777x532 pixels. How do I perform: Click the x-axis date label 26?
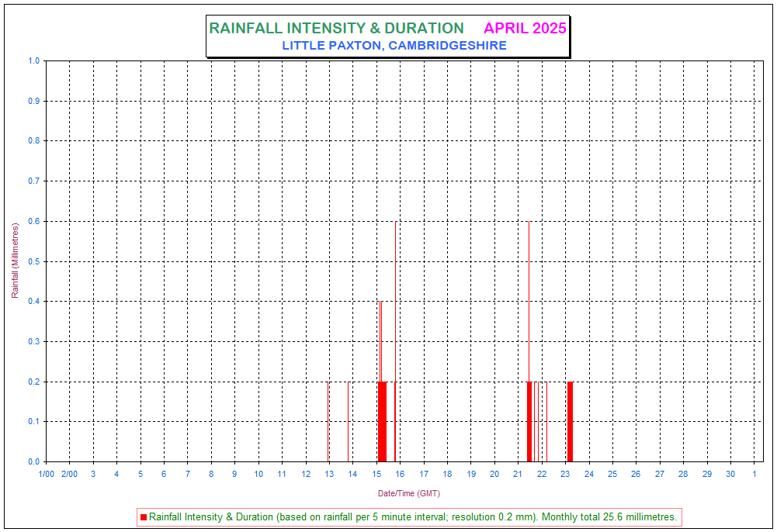tap(636, 474)
